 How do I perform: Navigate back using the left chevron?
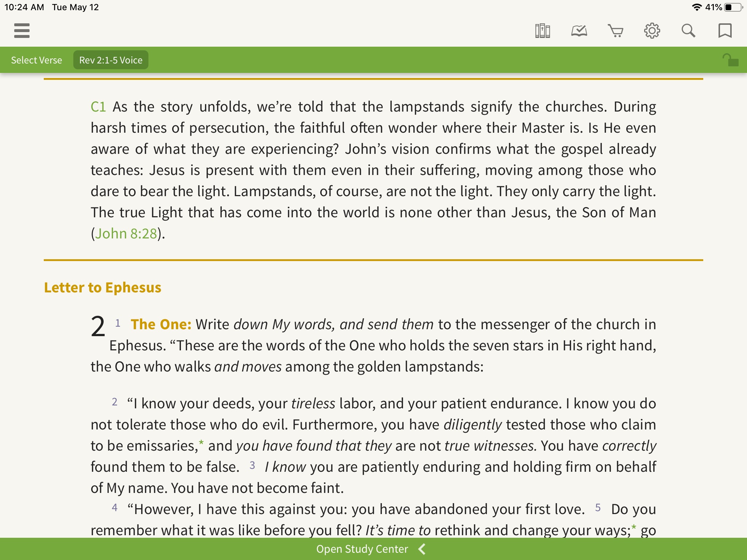click(x=423, y=548)
